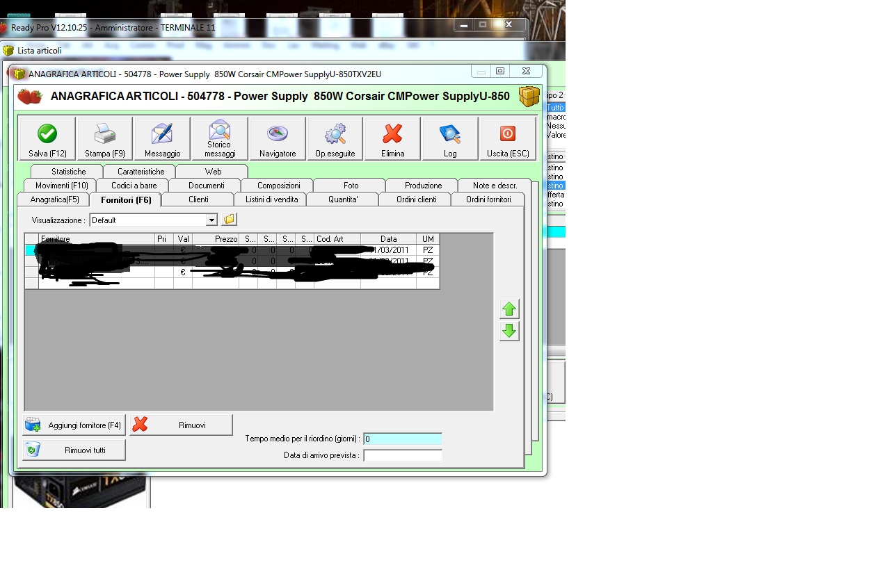Switch to the Web tab
The image size is (873, 588).
pyautogui.click(x=213, y=171)
